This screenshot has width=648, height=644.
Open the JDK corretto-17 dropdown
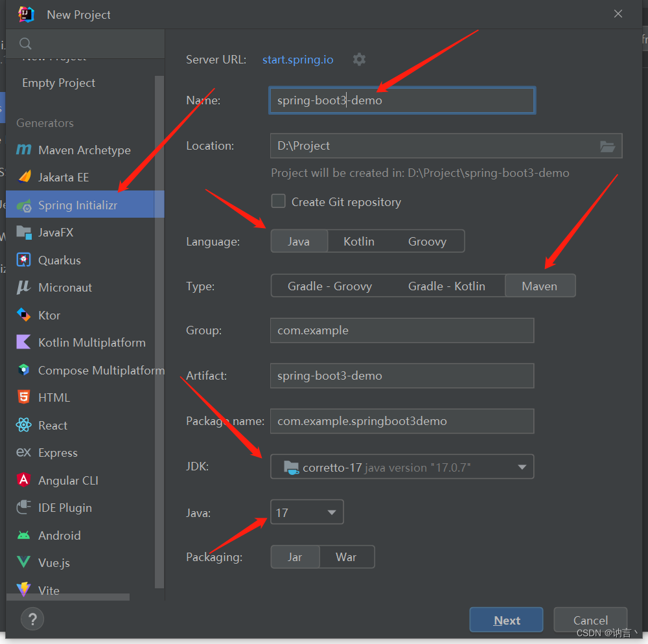click(402, 466)
